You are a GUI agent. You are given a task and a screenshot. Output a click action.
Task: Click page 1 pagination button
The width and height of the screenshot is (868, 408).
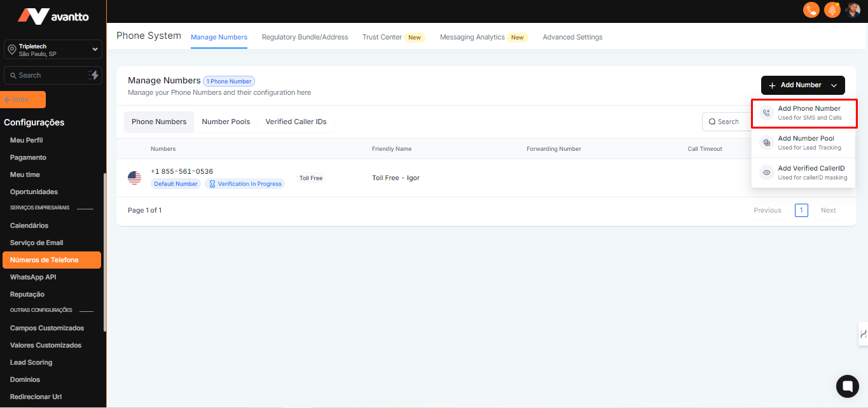tap(801, 210)
